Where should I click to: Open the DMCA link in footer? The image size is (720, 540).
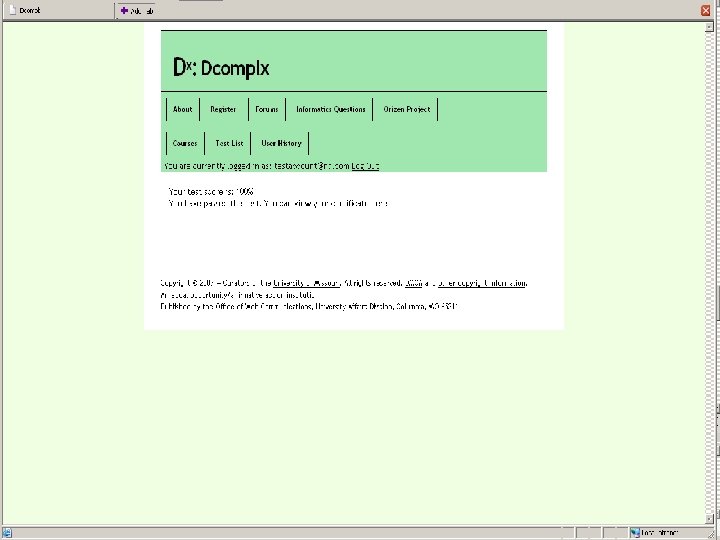coord(413,283)
